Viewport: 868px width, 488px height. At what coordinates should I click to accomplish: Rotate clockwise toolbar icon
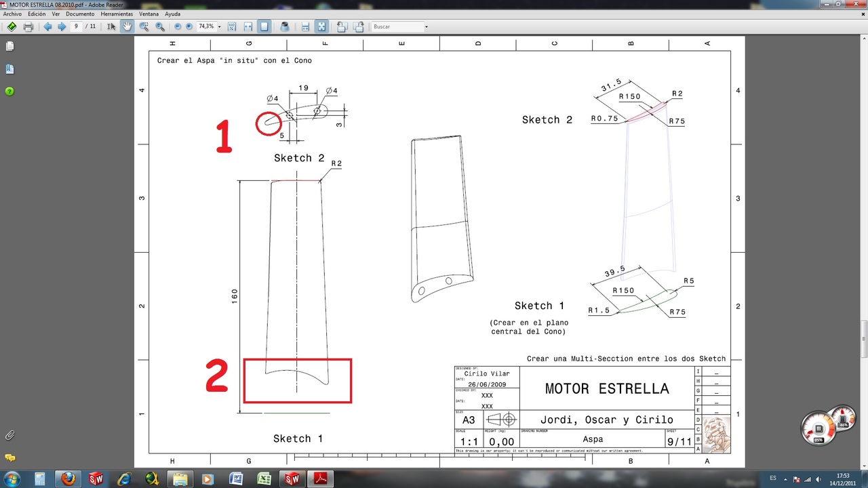[x=357, y=26]
